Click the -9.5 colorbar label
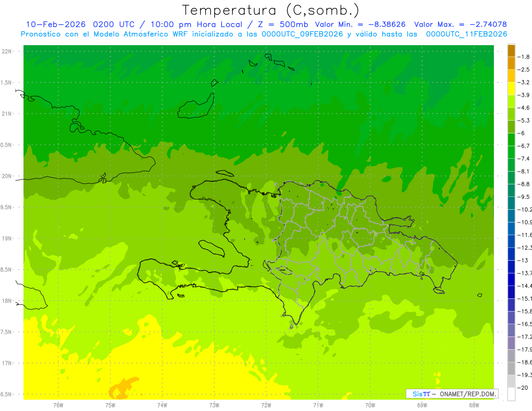532x411 pixels. (x=524, y=197)
